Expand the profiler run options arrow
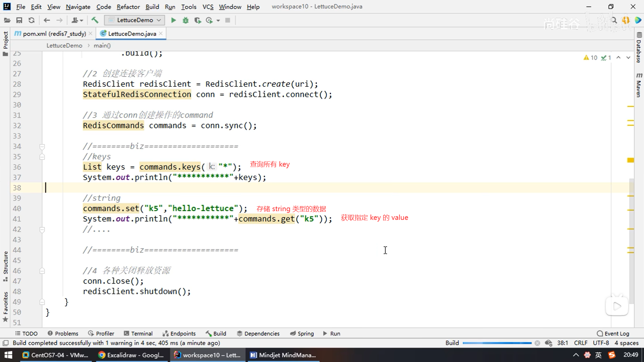 218,20
